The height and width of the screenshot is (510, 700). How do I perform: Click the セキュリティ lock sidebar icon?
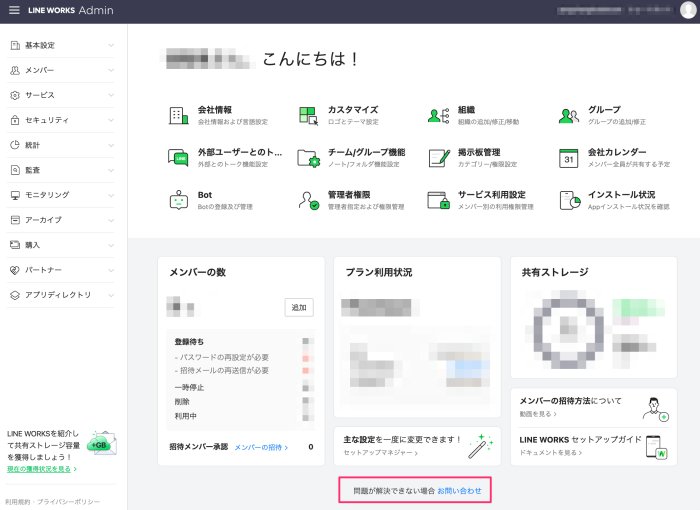pyautogui.click(x=15, y=120)
